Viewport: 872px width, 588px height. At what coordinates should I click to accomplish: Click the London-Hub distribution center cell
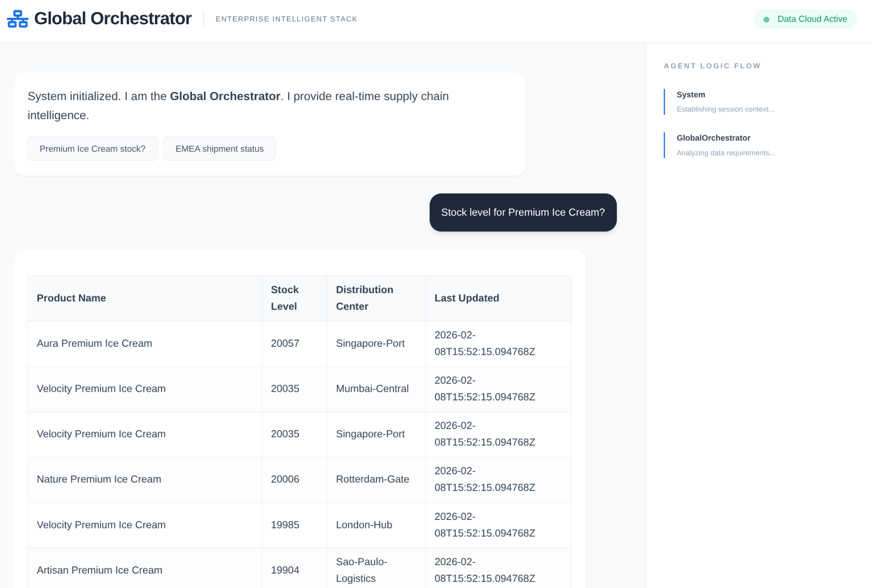point(364,525)
